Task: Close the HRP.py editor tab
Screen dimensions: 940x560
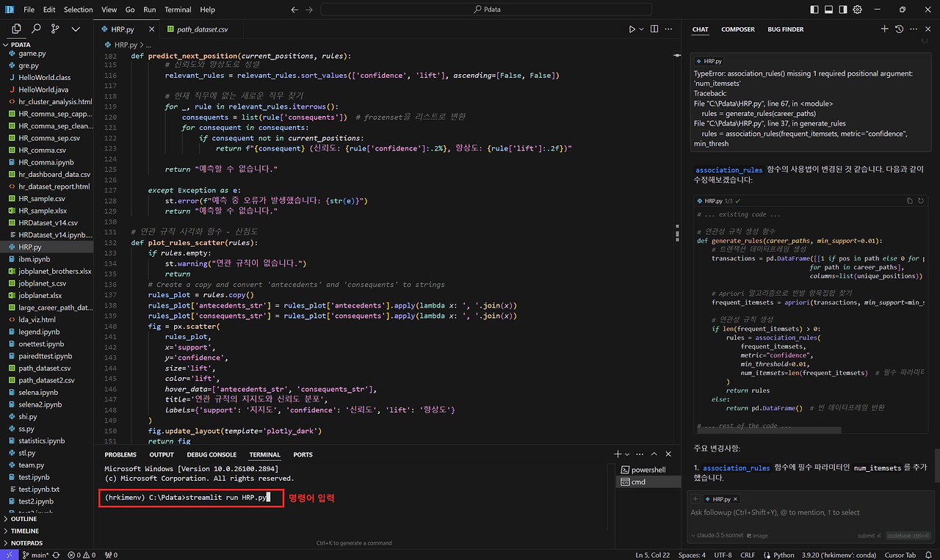Action: (152, 29)
